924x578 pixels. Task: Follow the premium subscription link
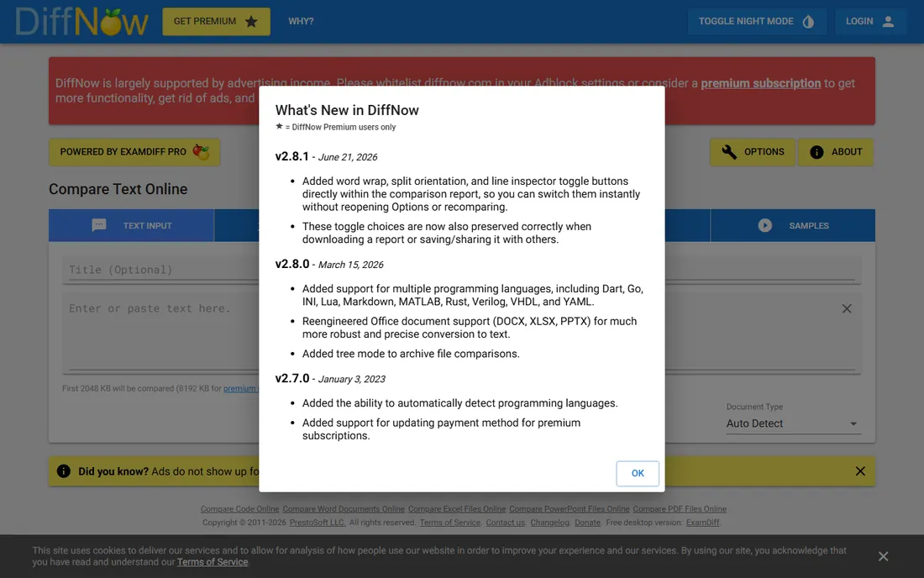(x=760, y=84)
